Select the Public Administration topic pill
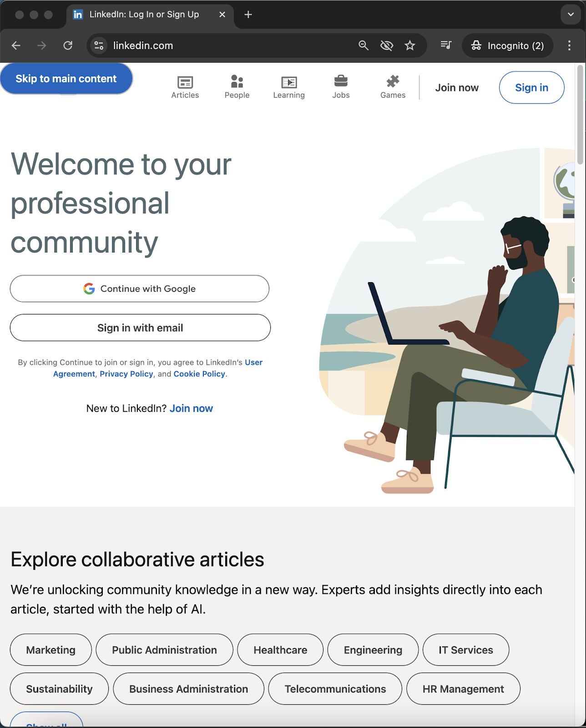586x728 pixels. coord(165,650)
